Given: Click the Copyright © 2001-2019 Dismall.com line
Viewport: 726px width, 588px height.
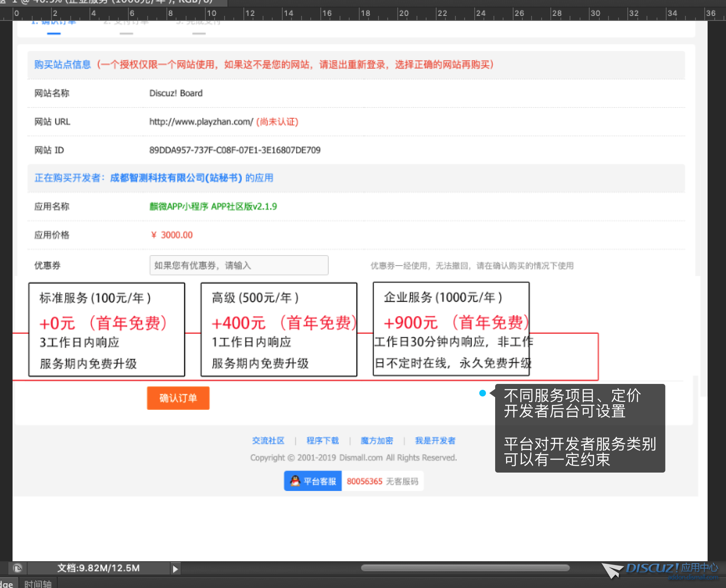Looking at the screenshot, I should tap(353, 458).
